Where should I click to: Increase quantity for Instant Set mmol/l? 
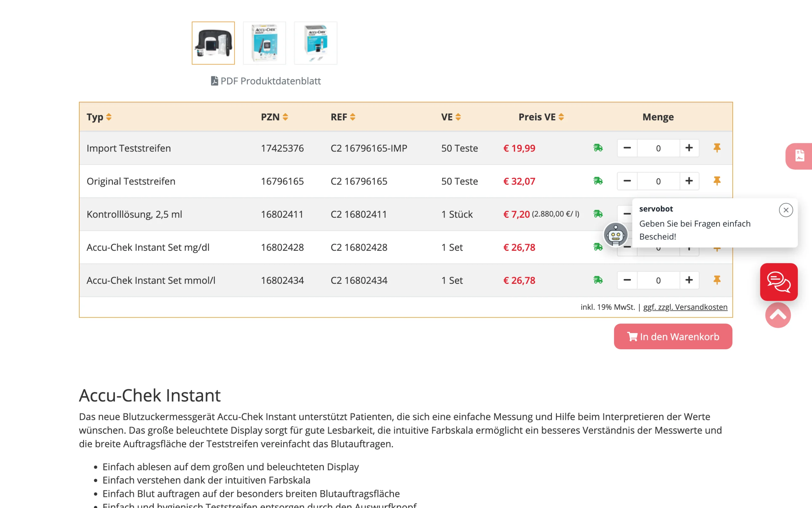click(x=689, y=280)
